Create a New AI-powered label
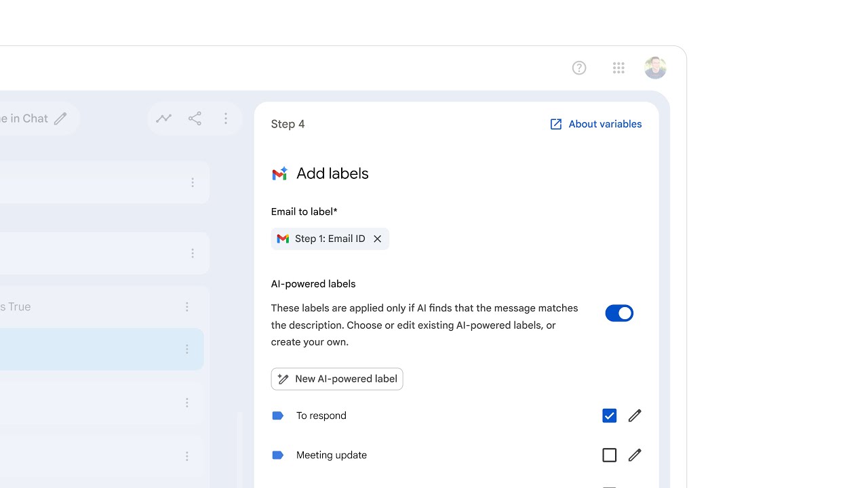The width and height of the screenshot is (868, 488). 337,379
